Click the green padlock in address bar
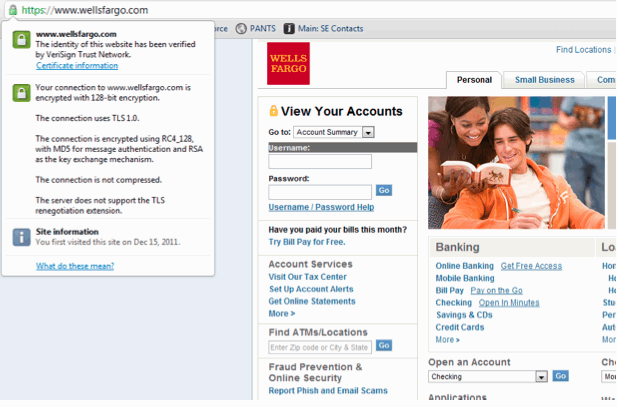The width and height of the screenshot is (617, 407). [x=13, y=10]
